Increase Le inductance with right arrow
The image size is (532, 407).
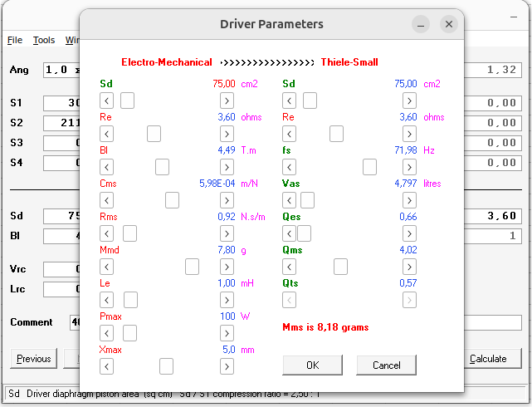click(x=227, y=300)
